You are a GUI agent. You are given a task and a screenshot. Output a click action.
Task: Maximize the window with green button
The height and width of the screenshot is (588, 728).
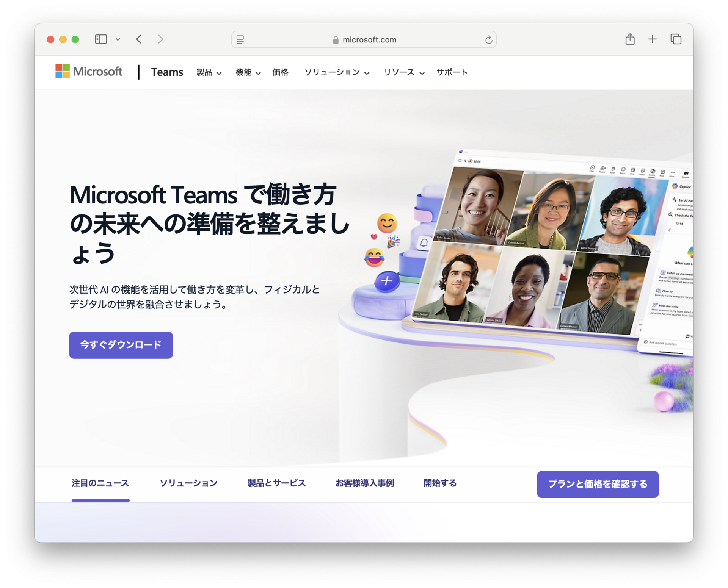[75, 39]
